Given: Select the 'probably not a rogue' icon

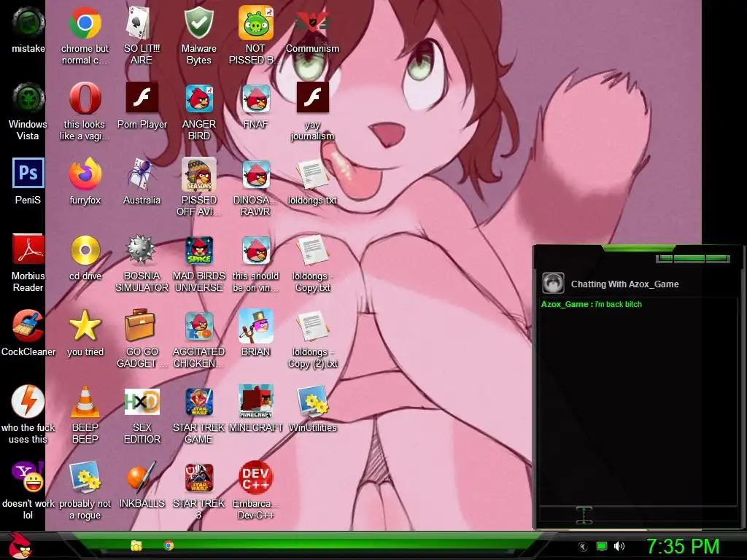Looking at the screenshot, I should 85,477.
